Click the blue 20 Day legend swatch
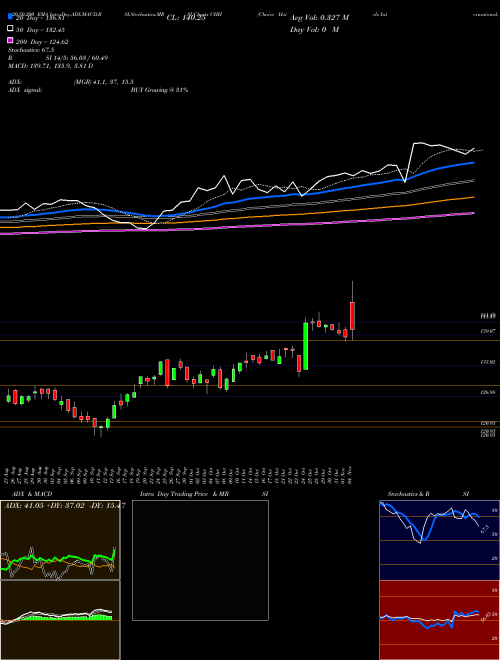 point(10,16)
